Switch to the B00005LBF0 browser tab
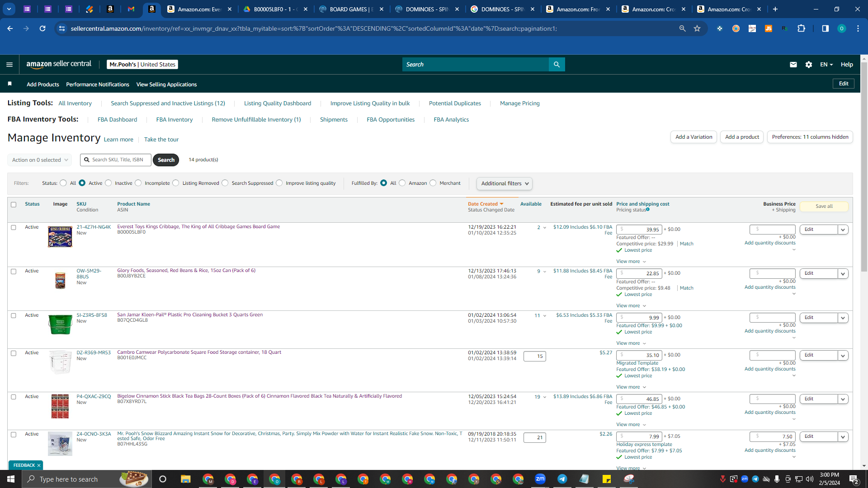The image size is (868, 488). pyautogui.click(x=276, y=9)
